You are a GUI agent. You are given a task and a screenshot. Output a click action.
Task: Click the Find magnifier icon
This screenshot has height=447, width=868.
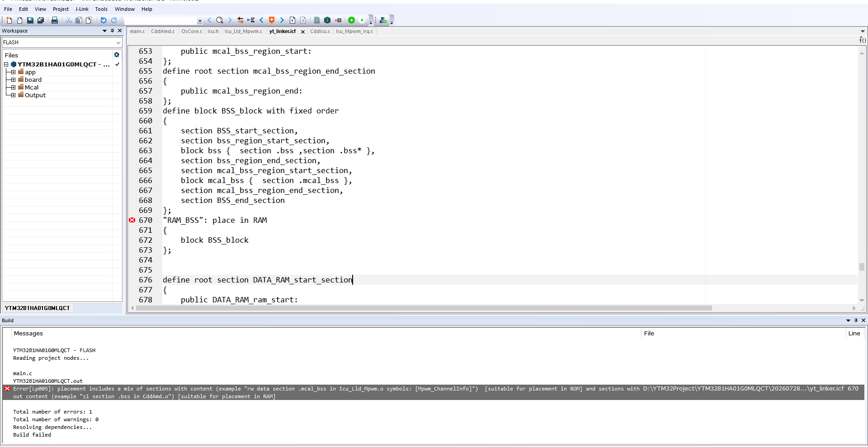220,20
